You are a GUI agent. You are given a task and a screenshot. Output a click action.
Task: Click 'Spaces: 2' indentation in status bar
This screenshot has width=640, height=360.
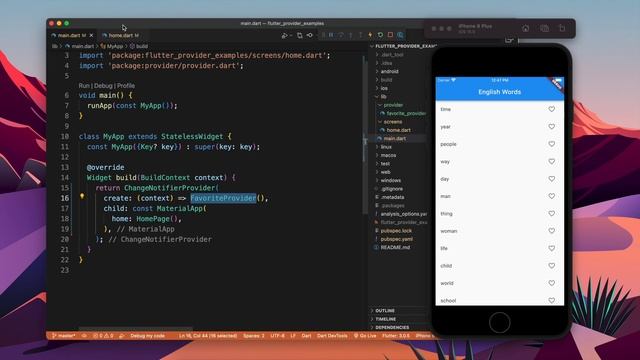coord(253,336)
